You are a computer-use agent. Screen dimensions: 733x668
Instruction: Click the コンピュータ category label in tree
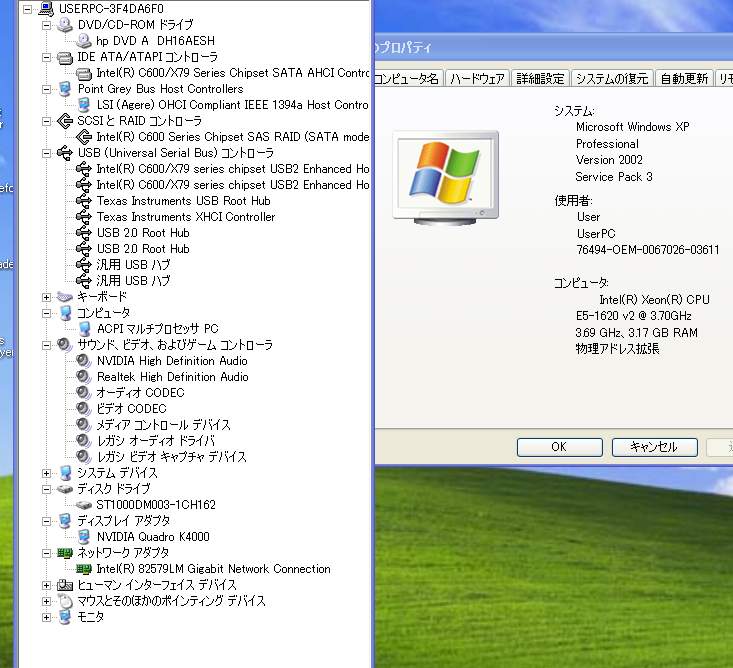point(104,313)
